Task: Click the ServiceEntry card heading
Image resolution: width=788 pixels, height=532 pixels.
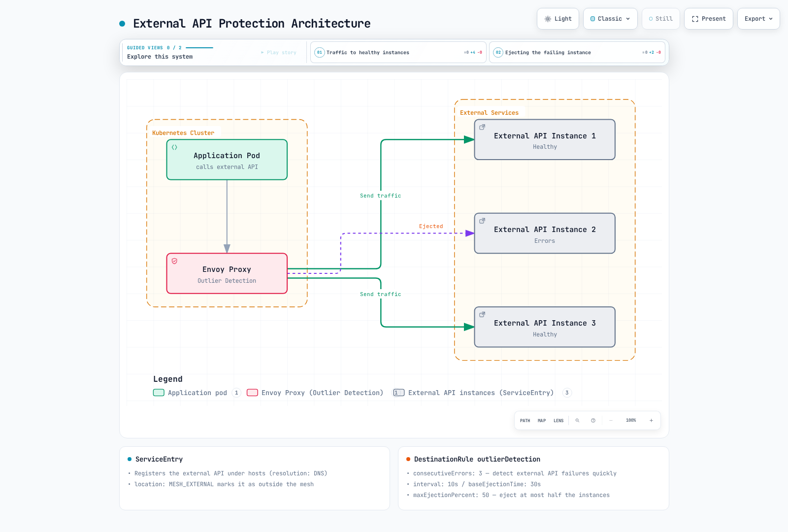Action: pos(159,459)
